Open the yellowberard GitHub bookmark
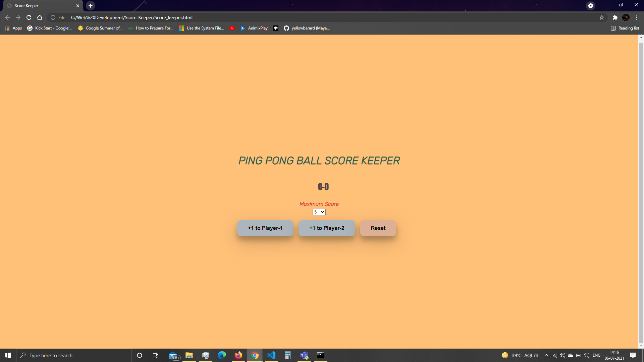Viewport: 644px width, 362px height. click(307, 28)
